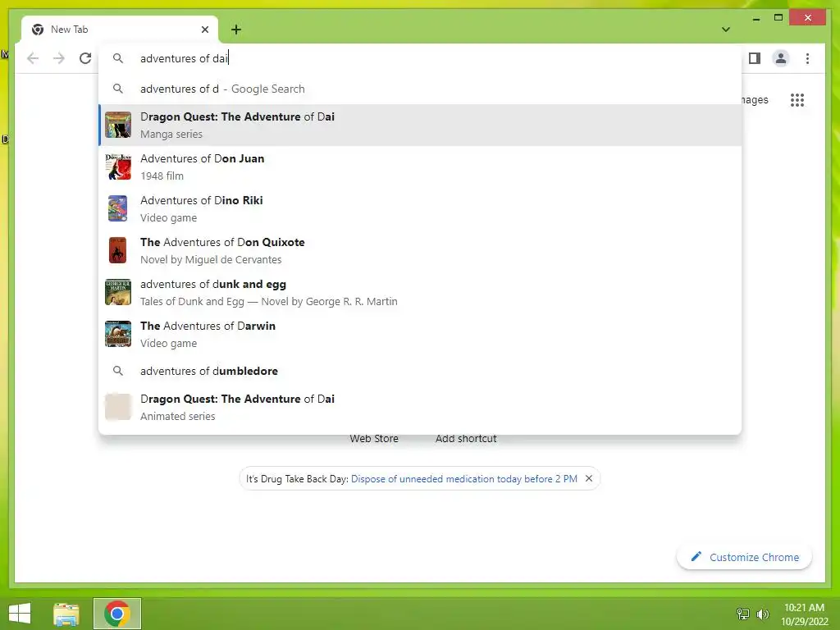Viewport: 840px width, 630px height.
Task: Select the New Tab tab
Action: point(120,30)
